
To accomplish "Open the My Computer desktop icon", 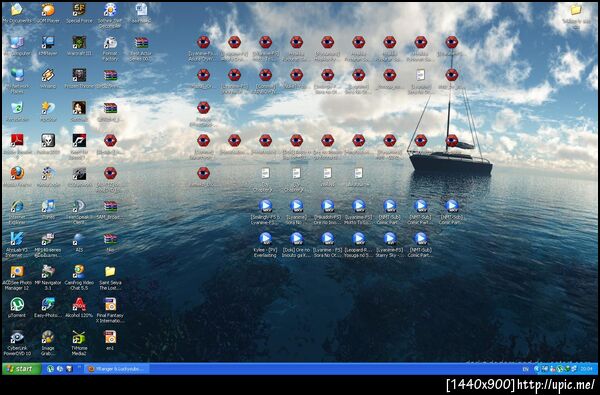I will (17, 46).
